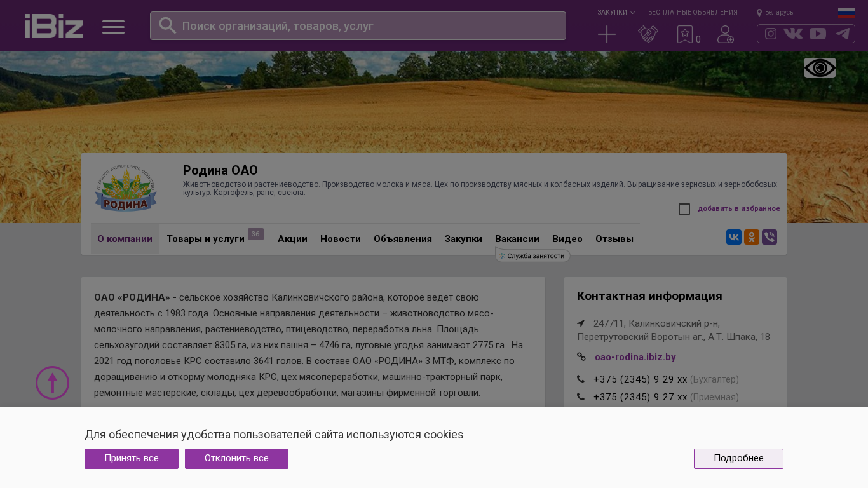Open iBiz VK page in header

(x=793, y=34)
